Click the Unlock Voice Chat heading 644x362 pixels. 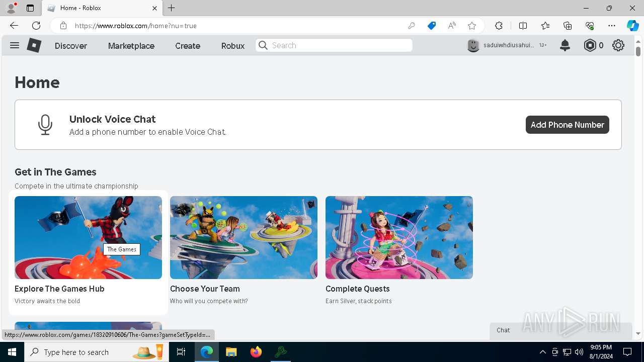[x=113, y=119]
